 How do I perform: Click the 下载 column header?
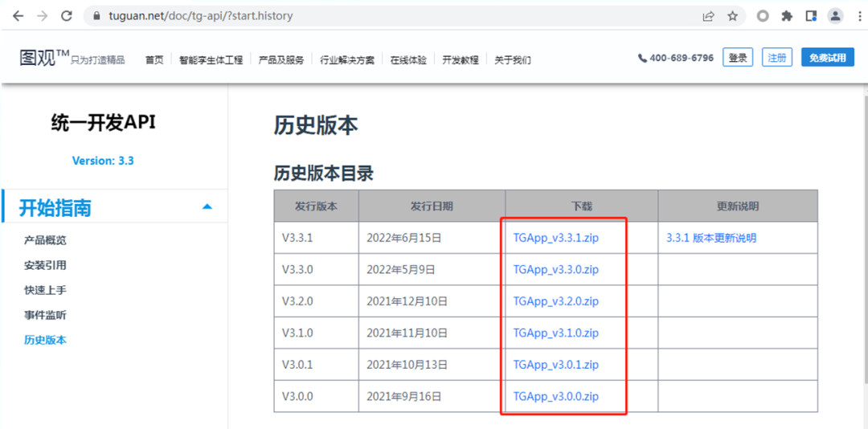pos(582,206)
